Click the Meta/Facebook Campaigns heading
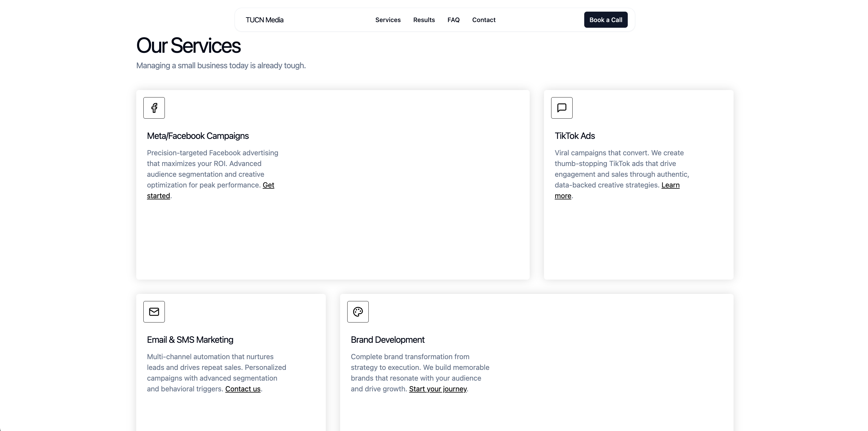Image resolution: width=868 pixels, height=431 pixels. (x=198, y=136)
